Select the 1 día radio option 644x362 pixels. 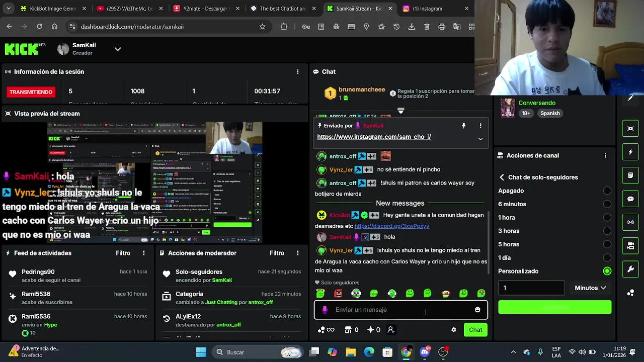coord(607,258)
